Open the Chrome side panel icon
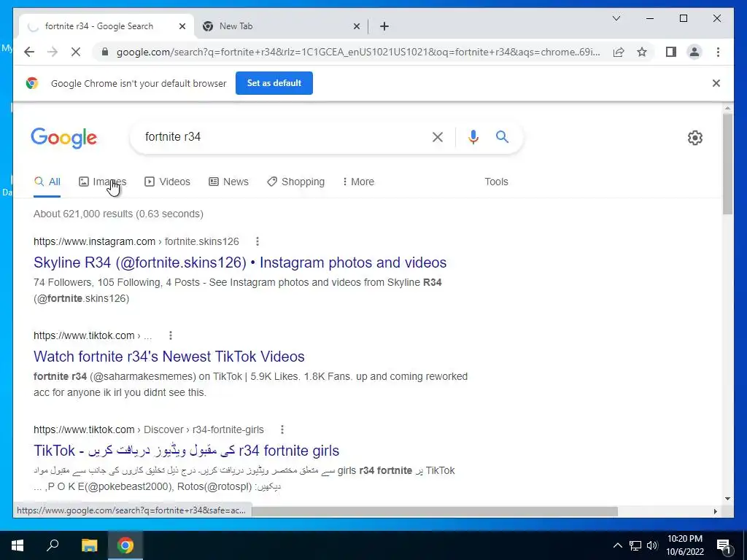This screenshot has height=560, width=747. [671, 52]
